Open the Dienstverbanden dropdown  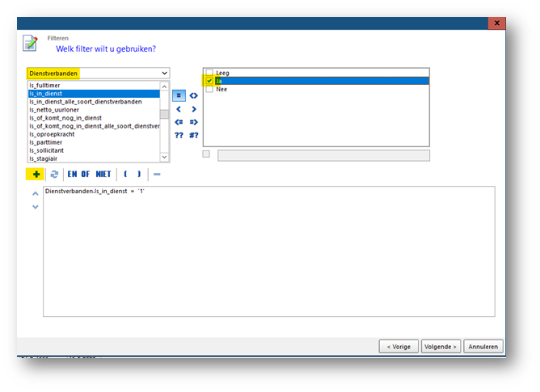coord(98,74)
